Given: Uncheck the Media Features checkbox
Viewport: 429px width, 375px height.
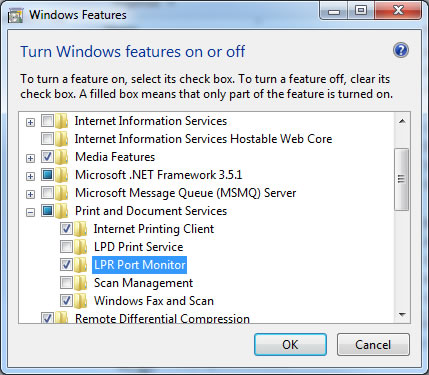Looking at the screenshot, I should [x=47, y=157].
